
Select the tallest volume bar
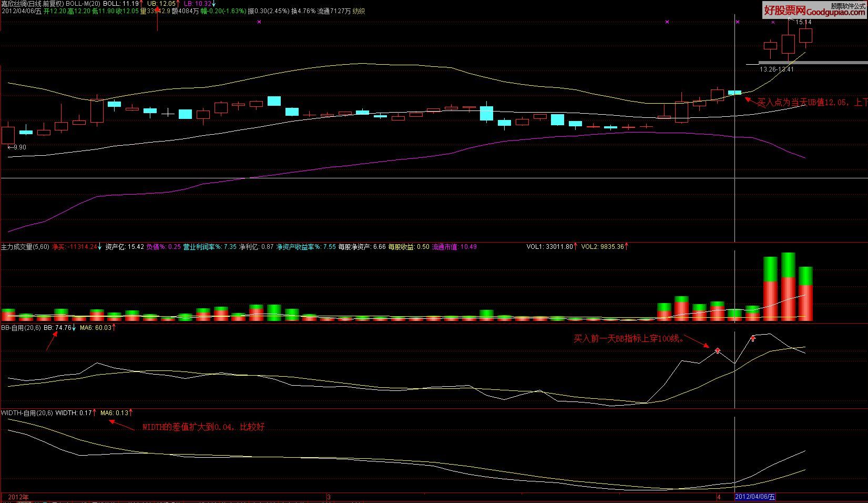coord(788,287)
